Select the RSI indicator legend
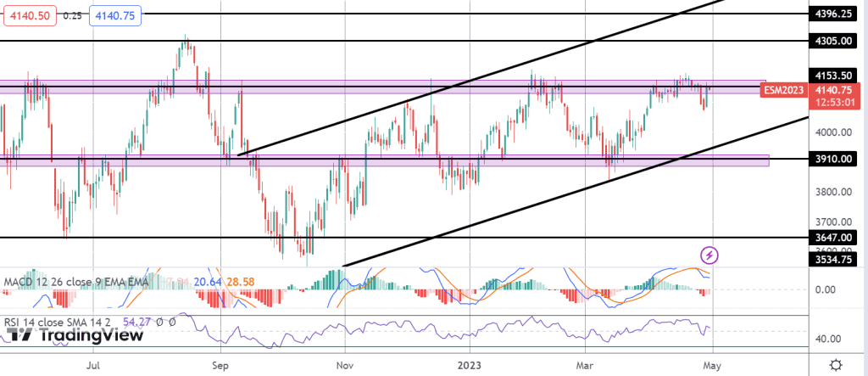The height and width of the screenshot is (376, 868). coord(61,323)
